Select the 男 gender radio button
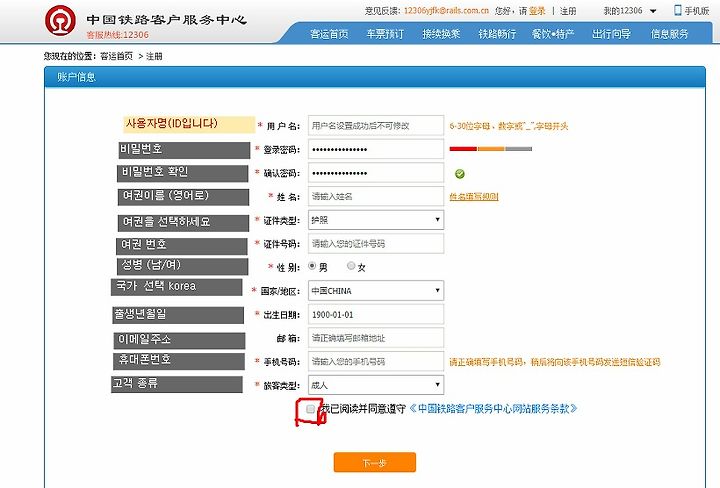 click(312, 265)
